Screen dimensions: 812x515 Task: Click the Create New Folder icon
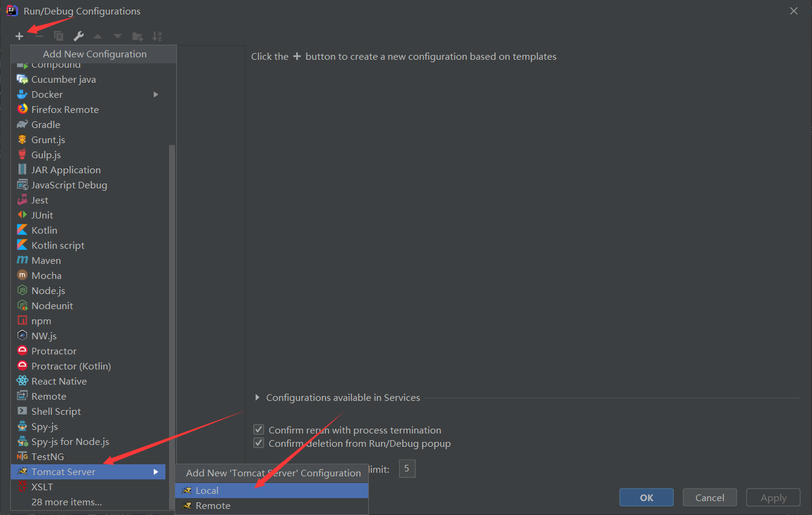(138, 36)
